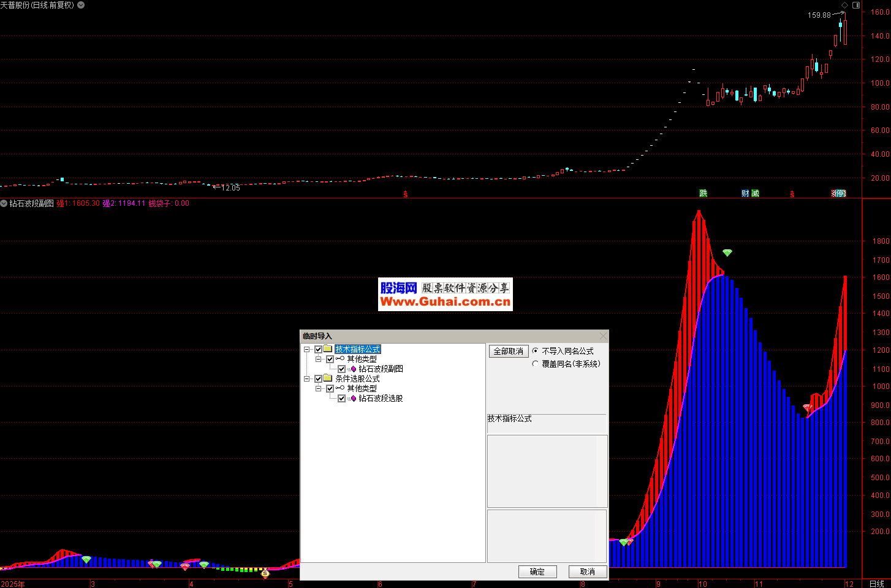Image resolution: width=891 pixels, height=588 pixels.
Task: Open the 钻石波段副图 indicator dropdown arrow
Action: (x=4, y=203)
